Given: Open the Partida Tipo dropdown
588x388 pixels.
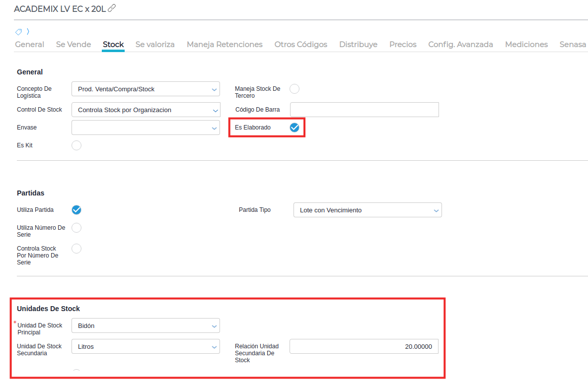Looking at the screenshot, I should coord(367,210).
